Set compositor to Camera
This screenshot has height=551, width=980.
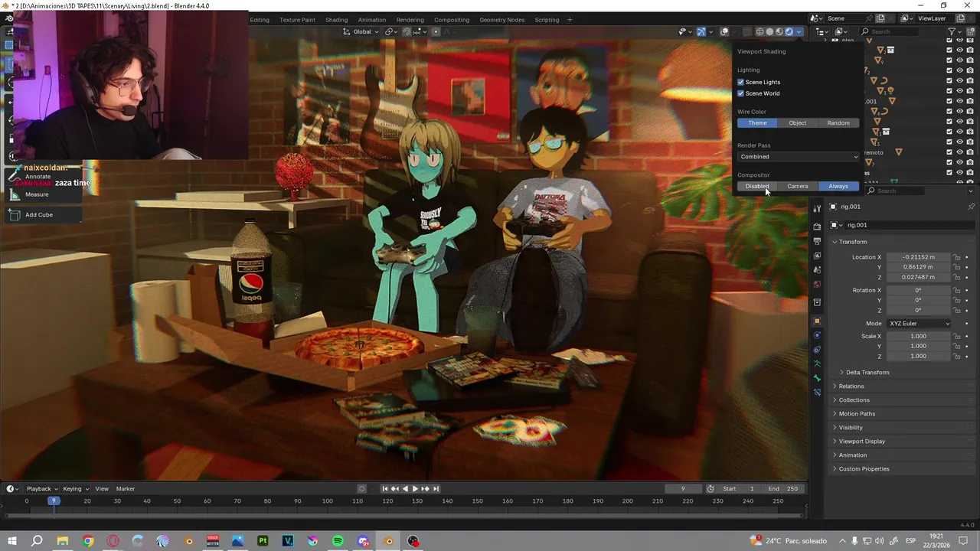pyautogui.click(x=798, y=186)
